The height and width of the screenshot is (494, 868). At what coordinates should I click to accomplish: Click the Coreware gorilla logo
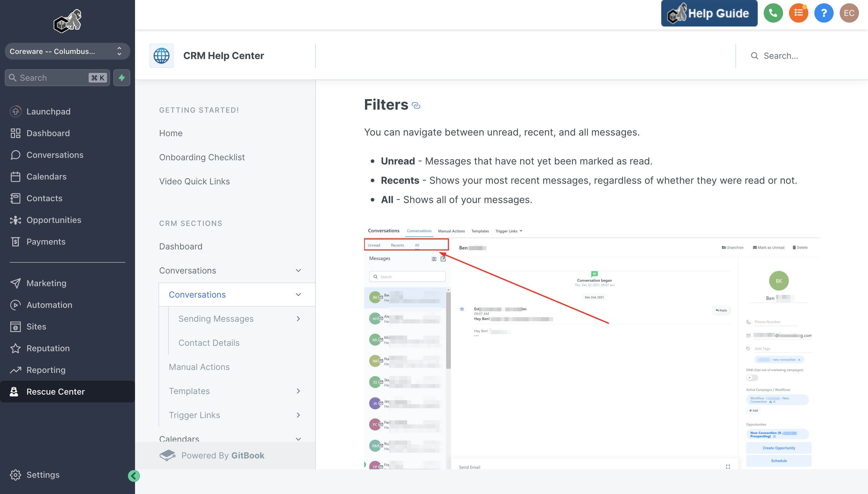pyautogui.click(x=68, y=21)
